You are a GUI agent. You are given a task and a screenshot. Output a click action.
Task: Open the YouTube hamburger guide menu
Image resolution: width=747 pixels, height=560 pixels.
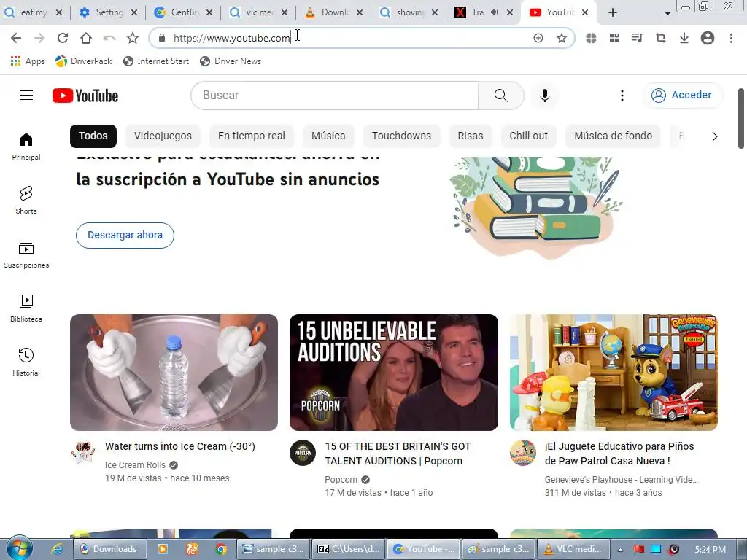pyautogui.click(x=26, y=96)
